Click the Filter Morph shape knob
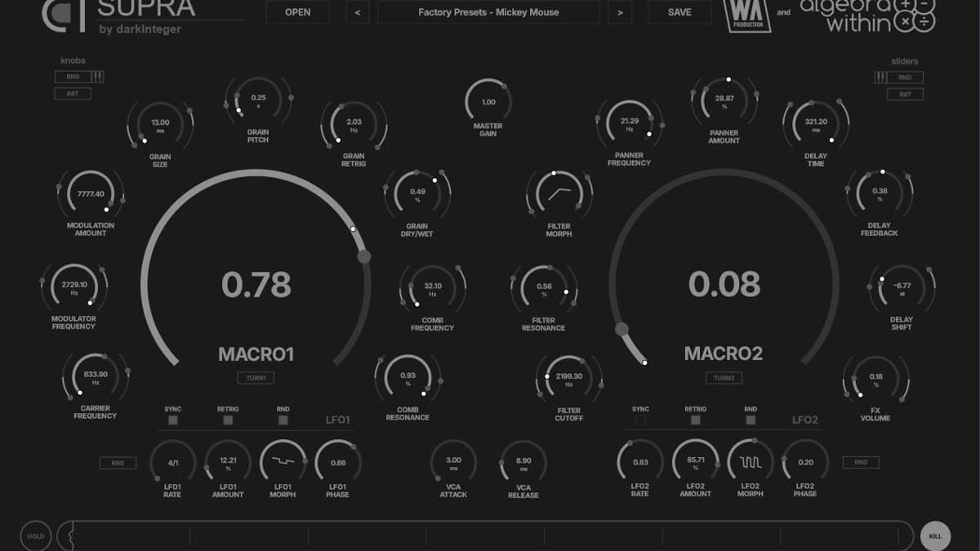The image size is (980, 551). 559,195
